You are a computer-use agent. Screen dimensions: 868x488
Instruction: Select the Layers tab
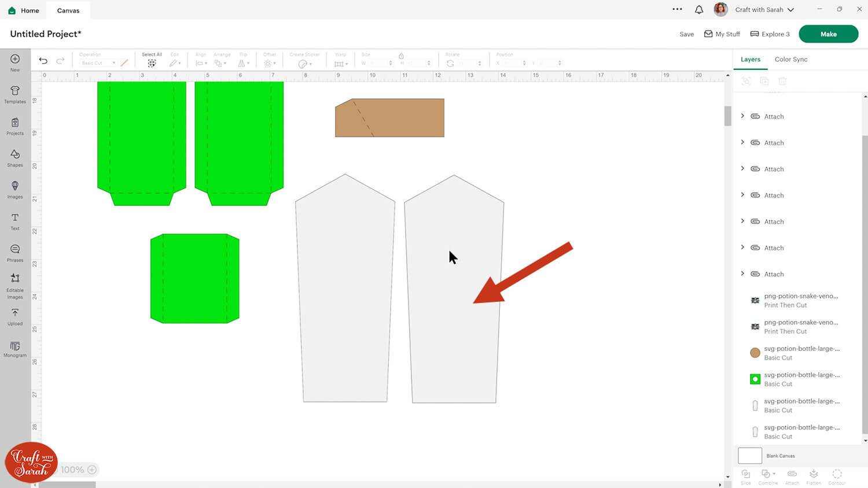click(751, 60)
